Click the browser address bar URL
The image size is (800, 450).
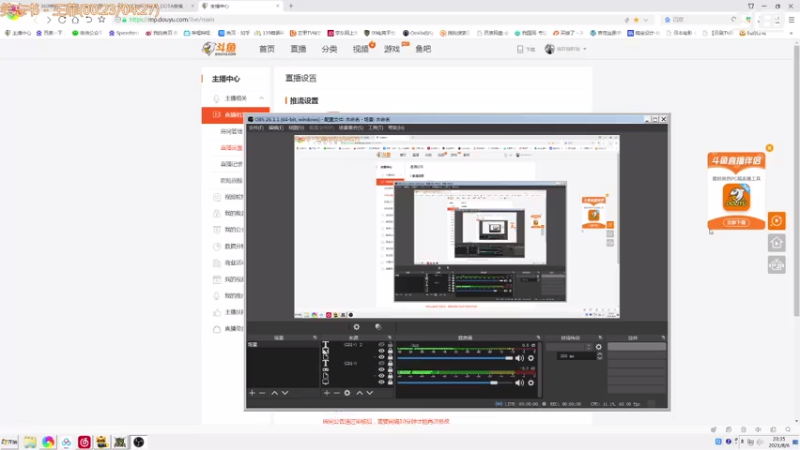(x=171, y=19)
